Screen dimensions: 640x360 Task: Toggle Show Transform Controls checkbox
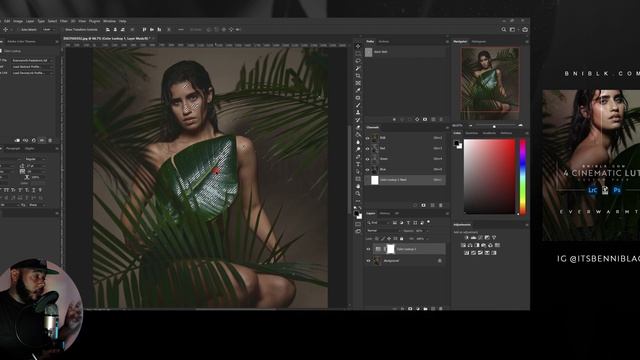(x=62, y=30)
